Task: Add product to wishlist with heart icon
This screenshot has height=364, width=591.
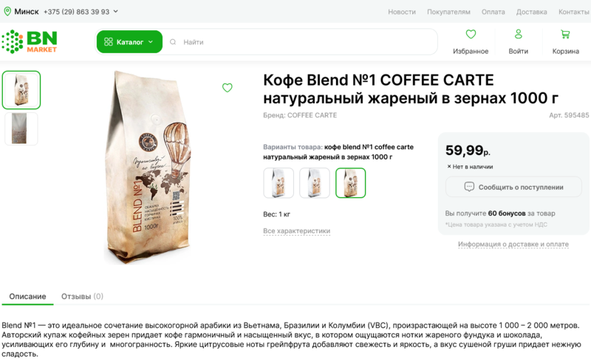Action: coord(228,88)
